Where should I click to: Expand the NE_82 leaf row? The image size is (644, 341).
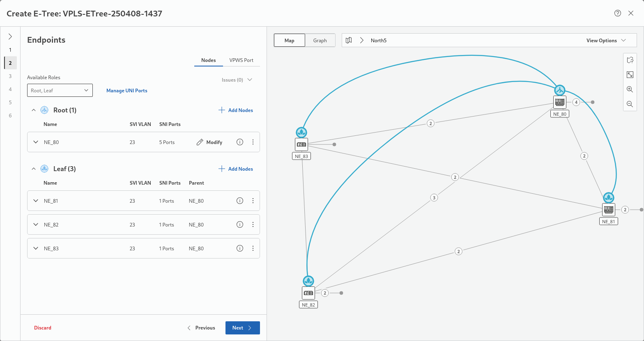36,224
